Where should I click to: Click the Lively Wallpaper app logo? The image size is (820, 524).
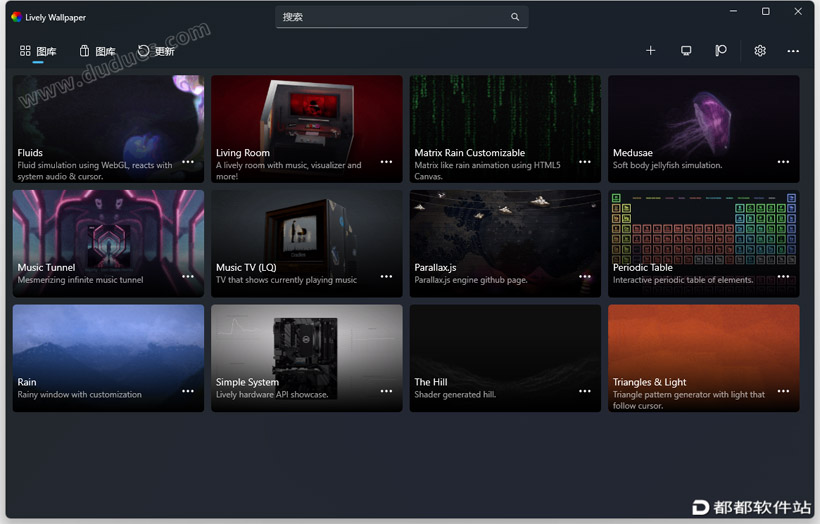[x=17, y=17]
